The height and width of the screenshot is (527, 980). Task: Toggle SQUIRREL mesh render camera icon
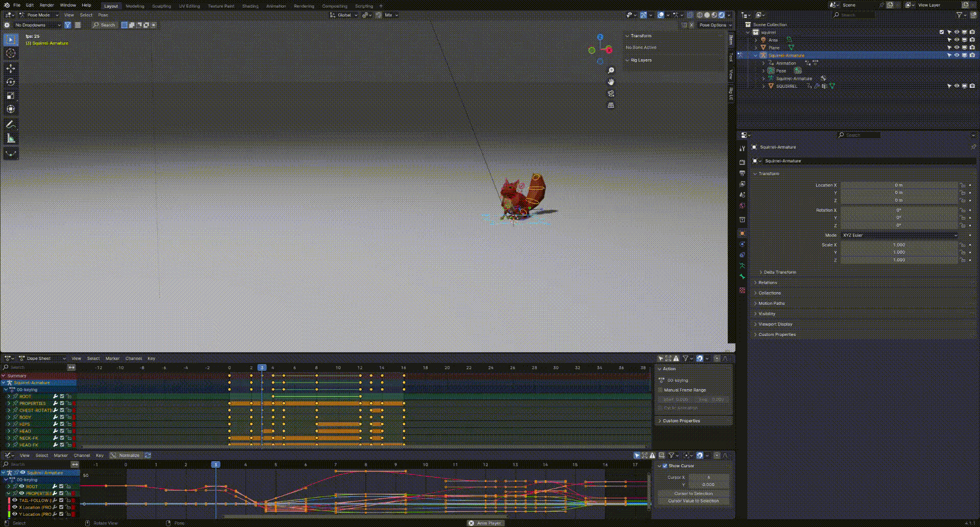(972, 86)
